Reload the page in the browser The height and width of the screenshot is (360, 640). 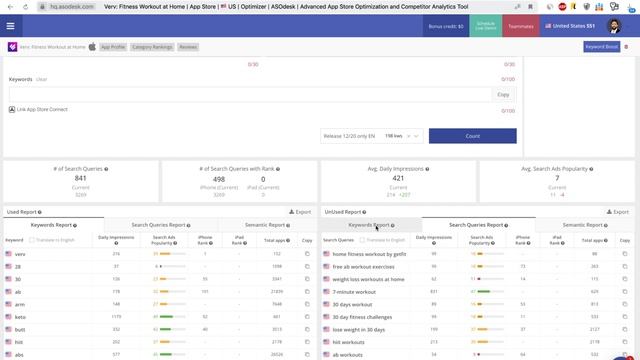click(25, 7)
